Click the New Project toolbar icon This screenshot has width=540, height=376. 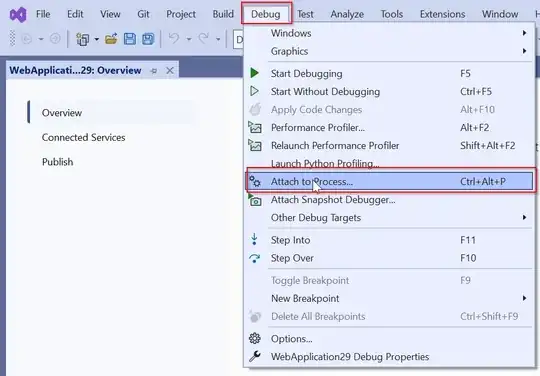tap(83, 39)
